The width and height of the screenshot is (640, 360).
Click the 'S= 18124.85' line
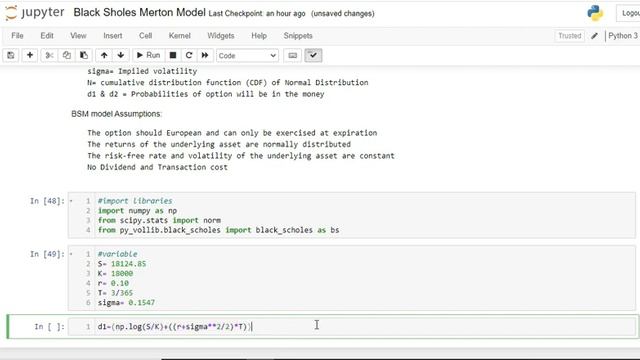[122, 264]
